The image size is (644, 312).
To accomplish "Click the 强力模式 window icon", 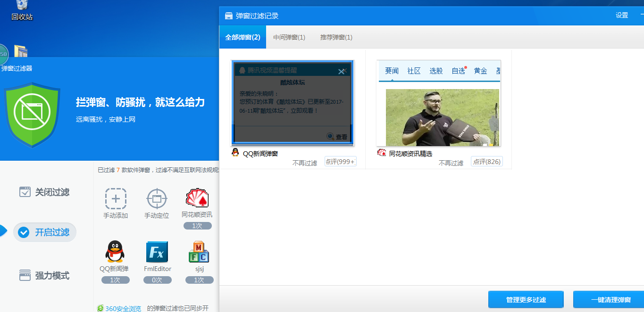I will 25,275.
